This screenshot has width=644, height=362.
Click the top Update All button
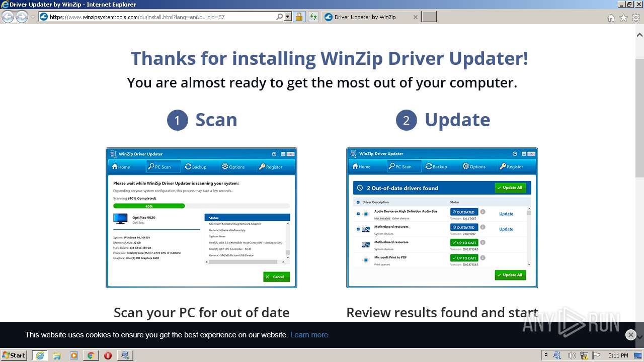point(510,188)
